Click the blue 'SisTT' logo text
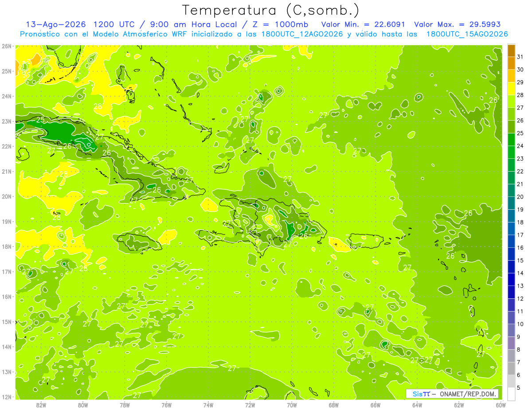Image resolution: width=532 pixels, height=411 pixels. (x=421, y=394)
